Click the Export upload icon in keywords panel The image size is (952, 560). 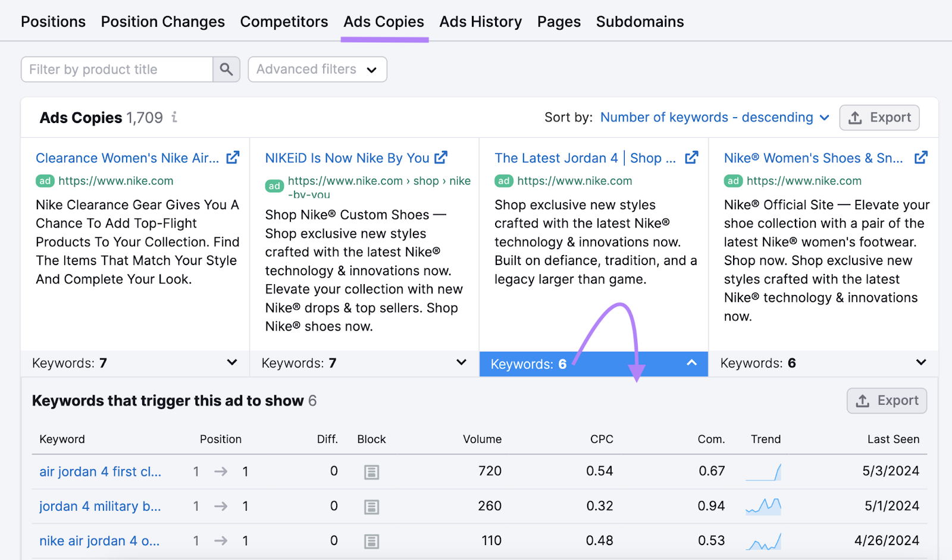pyautogui.click(x=862, y=400)
